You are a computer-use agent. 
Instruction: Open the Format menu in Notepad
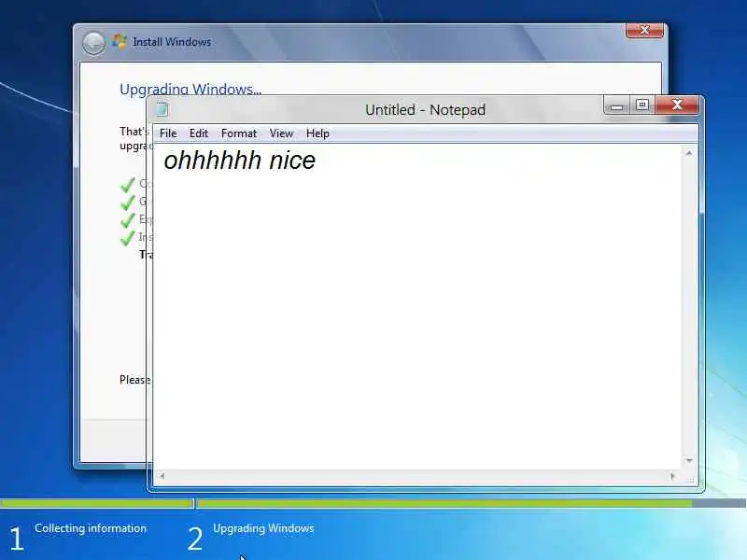coord(239,133)
